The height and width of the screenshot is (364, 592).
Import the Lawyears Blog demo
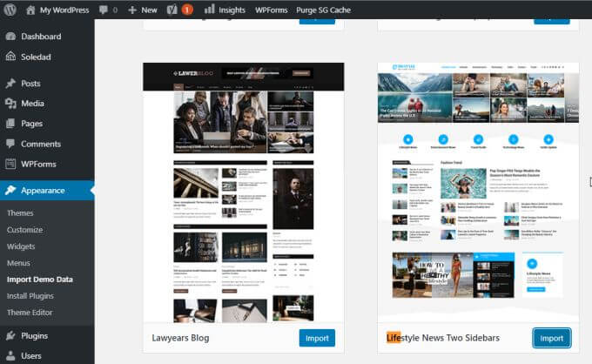[317, 338]
